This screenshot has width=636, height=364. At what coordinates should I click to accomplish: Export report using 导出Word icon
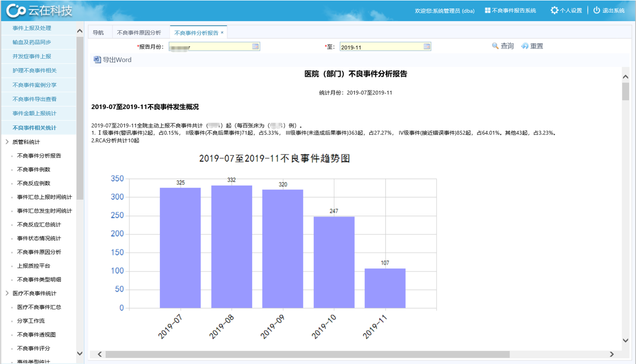point(97,60)
